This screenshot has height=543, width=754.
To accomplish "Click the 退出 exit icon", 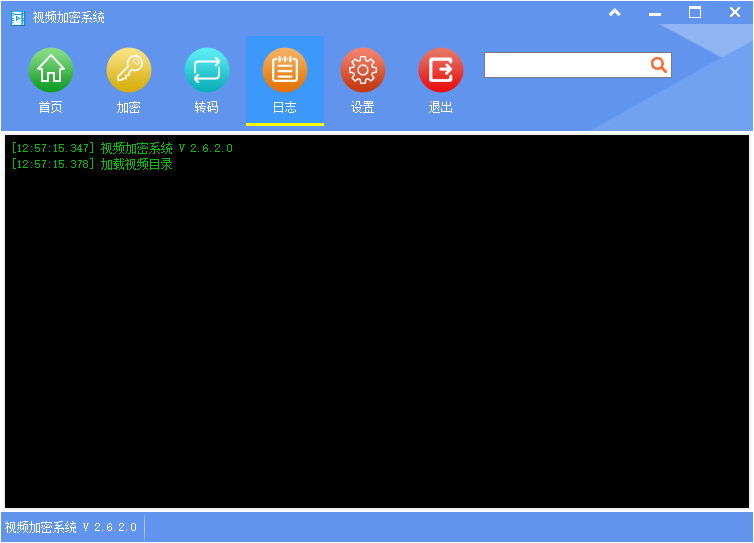I will [x=440, y=70].
